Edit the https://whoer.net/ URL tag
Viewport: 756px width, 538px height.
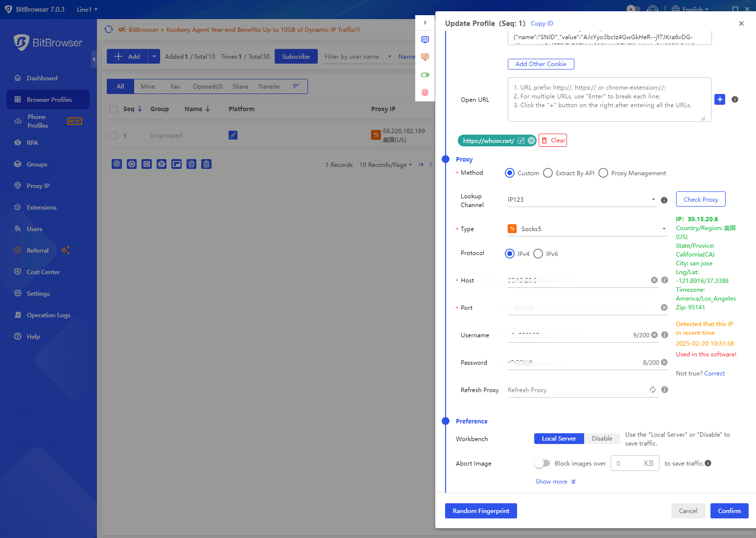(x=521, y=140)
